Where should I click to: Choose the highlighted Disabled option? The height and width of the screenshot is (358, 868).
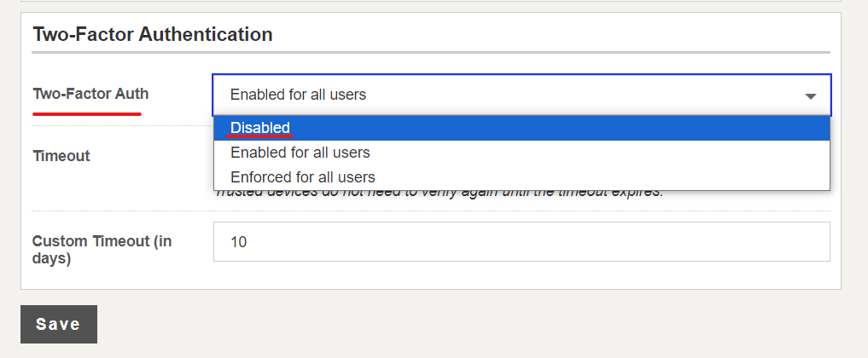click(521, 128)
